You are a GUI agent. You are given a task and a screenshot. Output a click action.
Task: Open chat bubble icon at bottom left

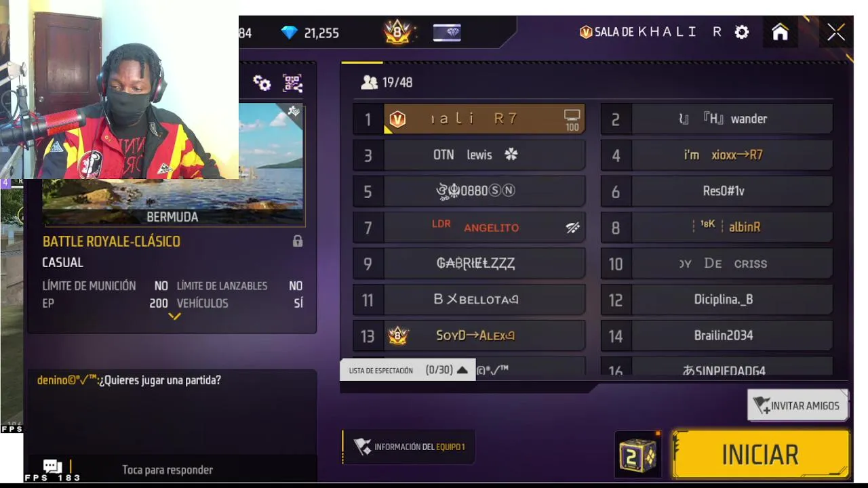(52, 466)
